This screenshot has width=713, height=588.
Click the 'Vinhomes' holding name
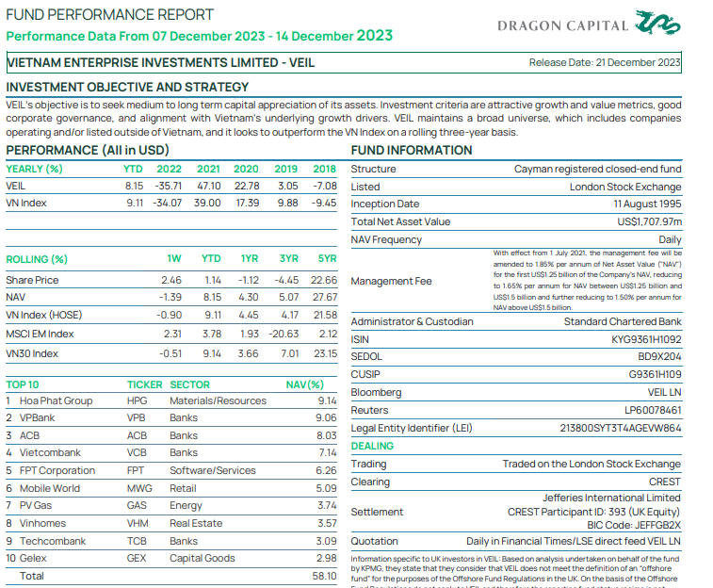tap(42, 523)
